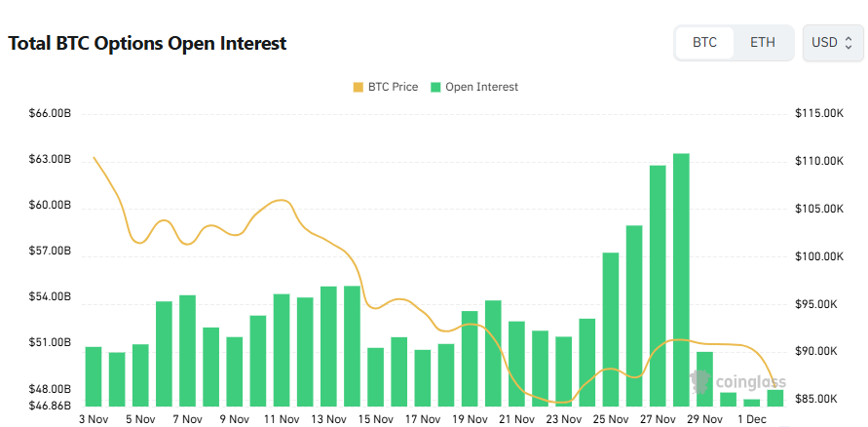The width and height of the screenshot is (868, 427).
Task: Select the first bar for 3 Nov
Action: coord(94,376)
